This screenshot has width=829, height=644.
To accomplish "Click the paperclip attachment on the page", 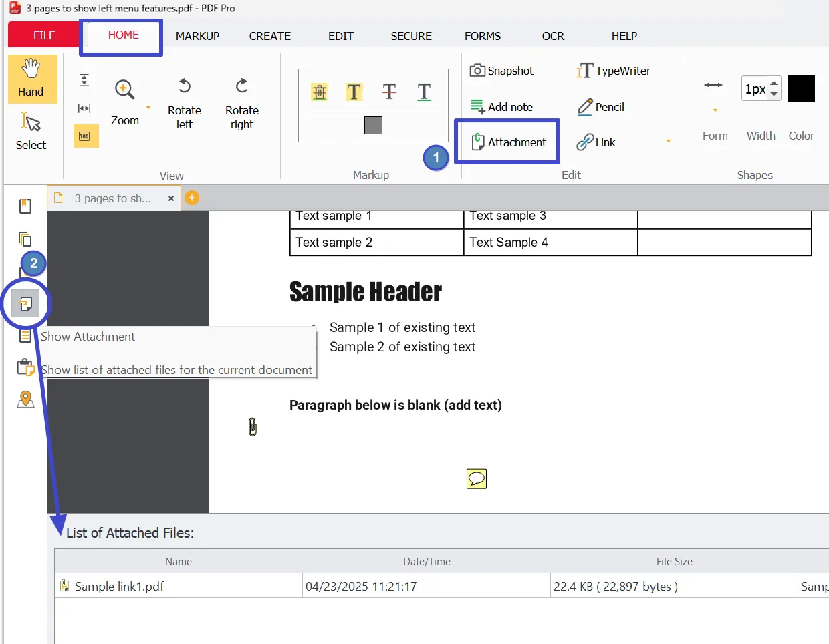I will (253, 426).
